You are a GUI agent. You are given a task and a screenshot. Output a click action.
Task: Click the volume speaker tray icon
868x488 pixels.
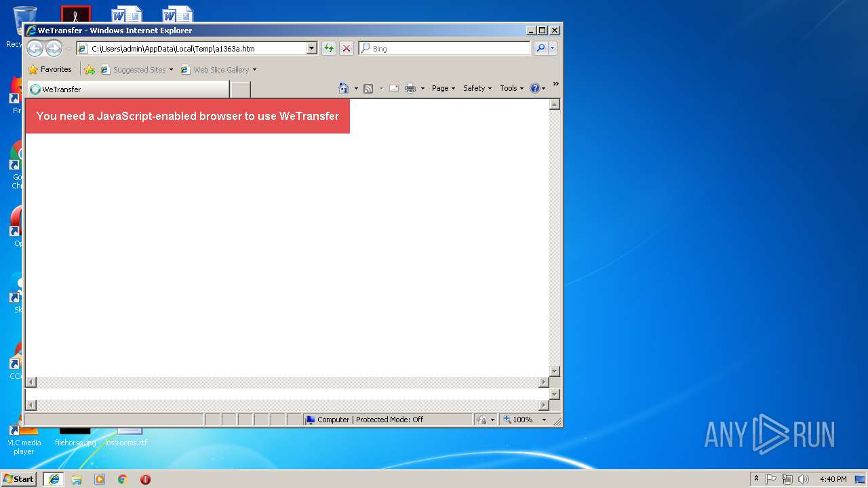[804, 479]
